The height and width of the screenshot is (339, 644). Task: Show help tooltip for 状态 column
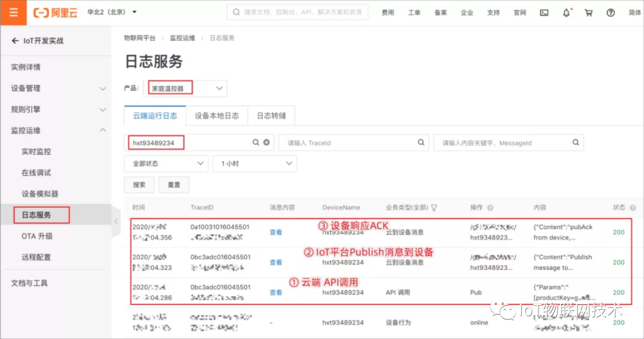coord(633,208)
